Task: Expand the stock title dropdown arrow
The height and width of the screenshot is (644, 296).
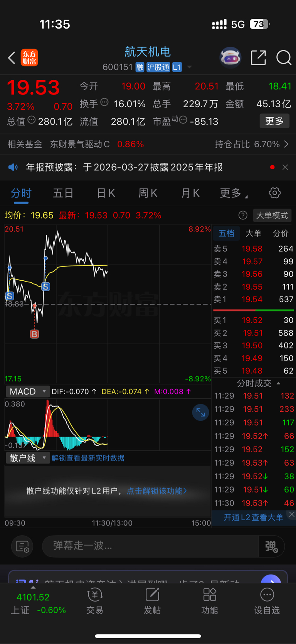Action: [x=189, y=67]
